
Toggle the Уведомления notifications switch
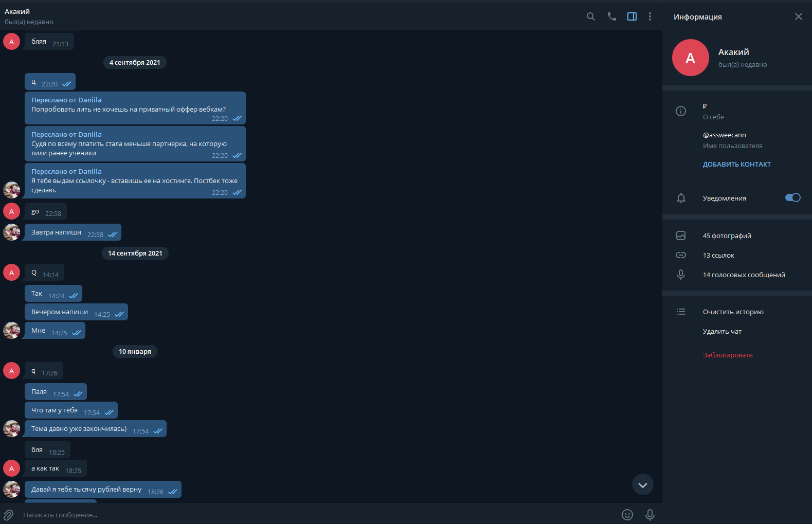793,197
